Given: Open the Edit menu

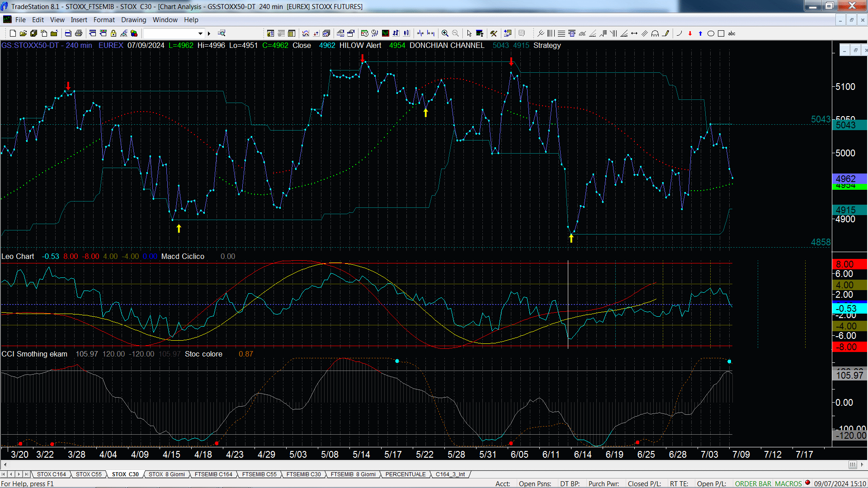Looking at the screenshot, I should click(x=38, y=20).
